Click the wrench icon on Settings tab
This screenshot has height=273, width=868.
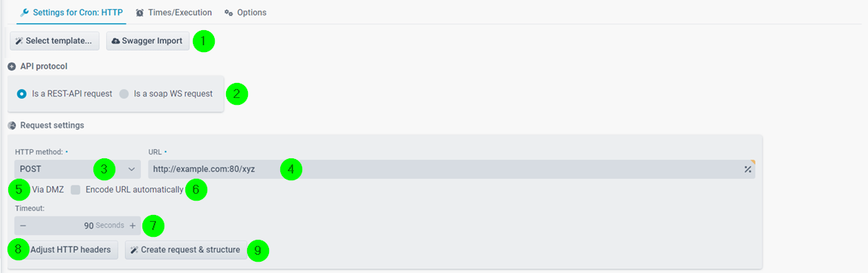tap(24, 12)
